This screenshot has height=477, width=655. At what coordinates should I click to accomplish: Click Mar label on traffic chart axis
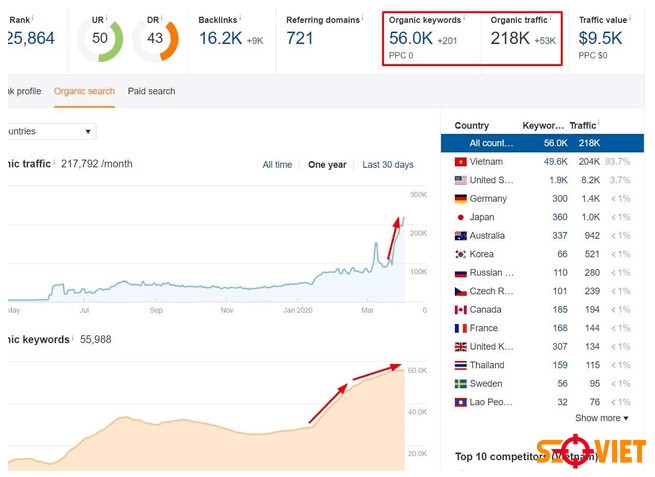(367, 310)
